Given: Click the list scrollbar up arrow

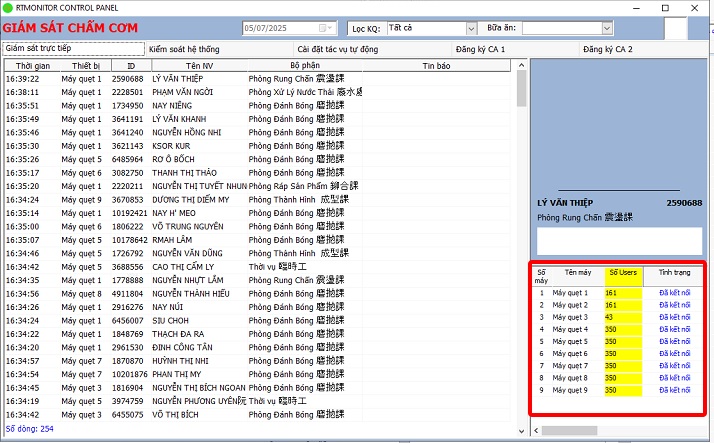Looking at the screenshot, I should 521,66.
